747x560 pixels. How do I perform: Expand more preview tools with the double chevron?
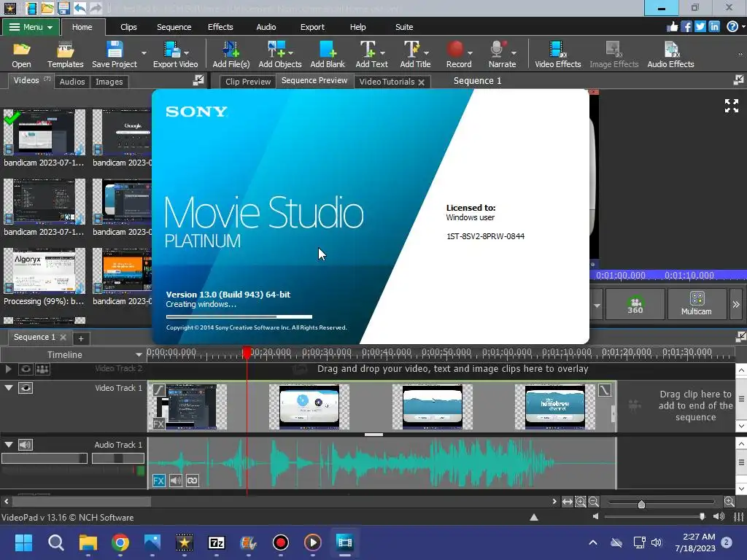coord(735,304)
